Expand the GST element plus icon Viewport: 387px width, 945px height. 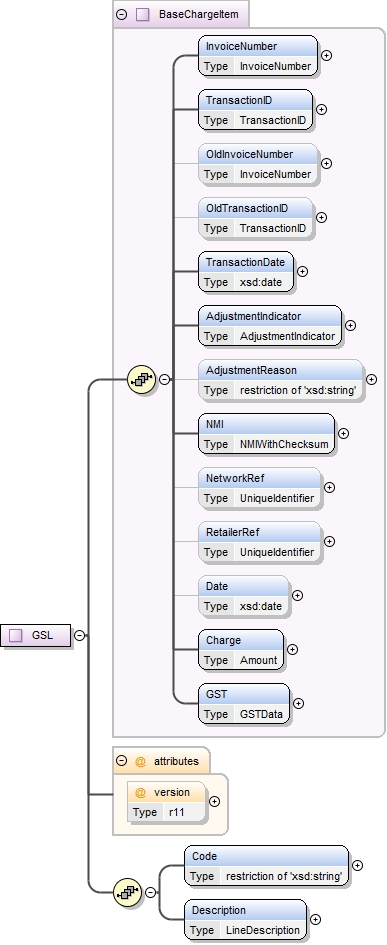[x=298, y=703]
